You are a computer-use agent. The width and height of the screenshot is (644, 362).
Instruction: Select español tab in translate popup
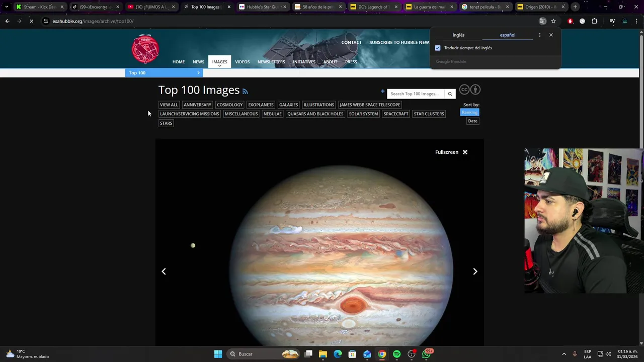pyautogui.click(x=508, y=35)
